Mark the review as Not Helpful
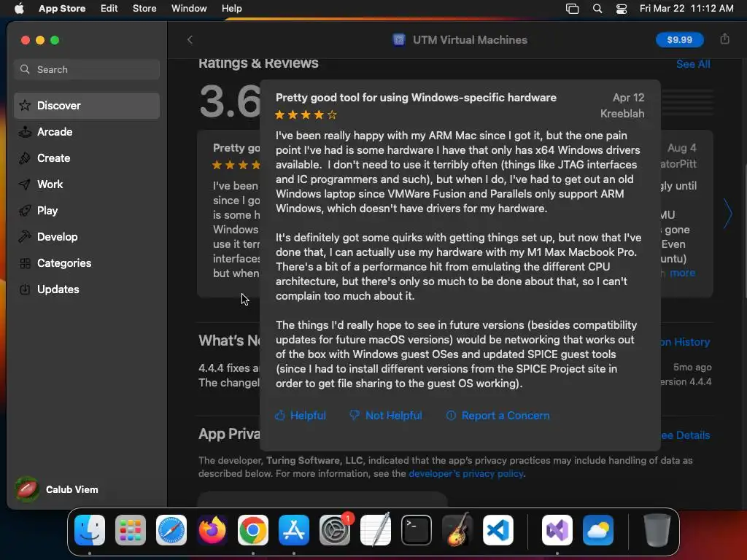747x560 pixels. click(x=386, y=415)
